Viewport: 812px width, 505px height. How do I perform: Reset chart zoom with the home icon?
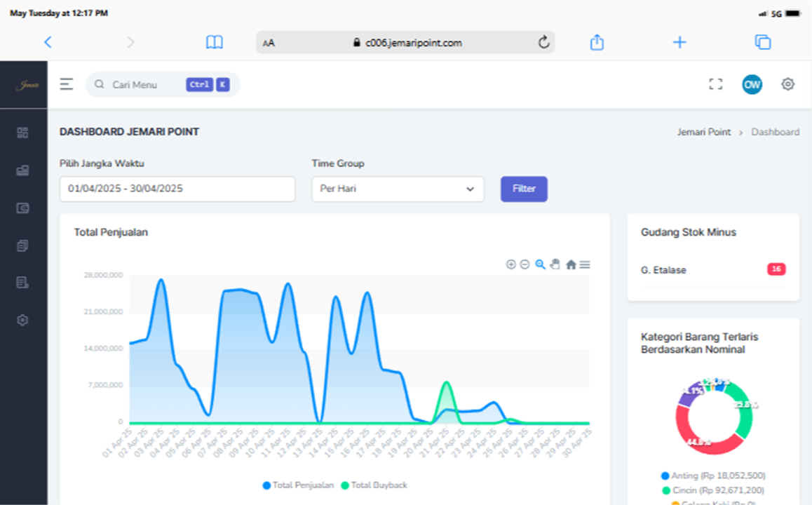[571, 264]
